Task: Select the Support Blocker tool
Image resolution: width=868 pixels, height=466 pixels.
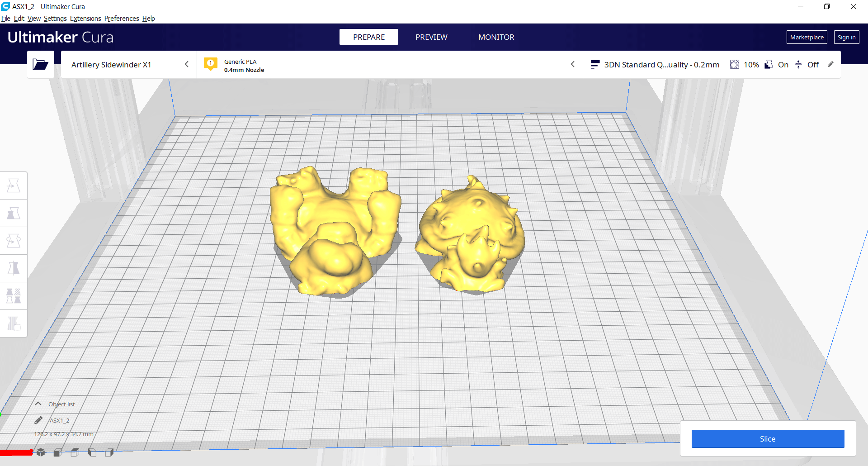Action: tap(14, 323)
